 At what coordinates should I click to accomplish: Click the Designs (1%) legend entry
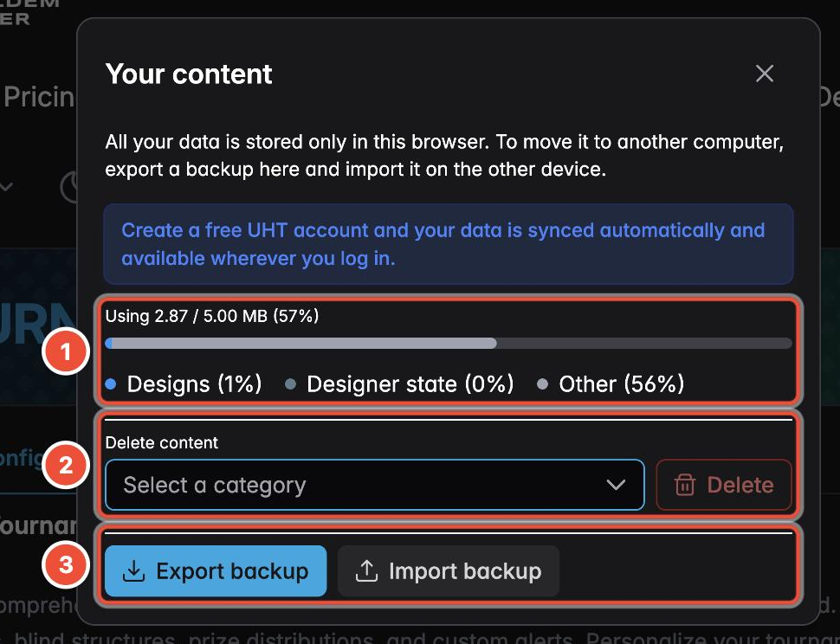click(184, 383)
